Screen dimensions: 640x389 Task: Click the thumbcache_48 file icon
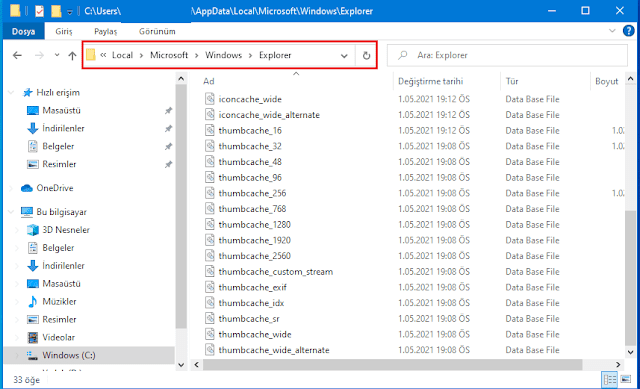tap(210, 162)
